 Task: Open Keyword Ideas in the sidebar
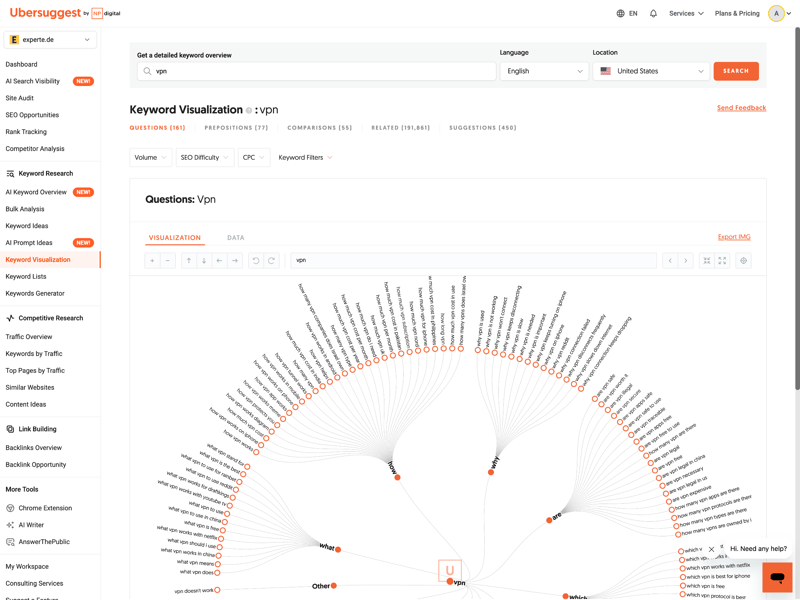27,226
